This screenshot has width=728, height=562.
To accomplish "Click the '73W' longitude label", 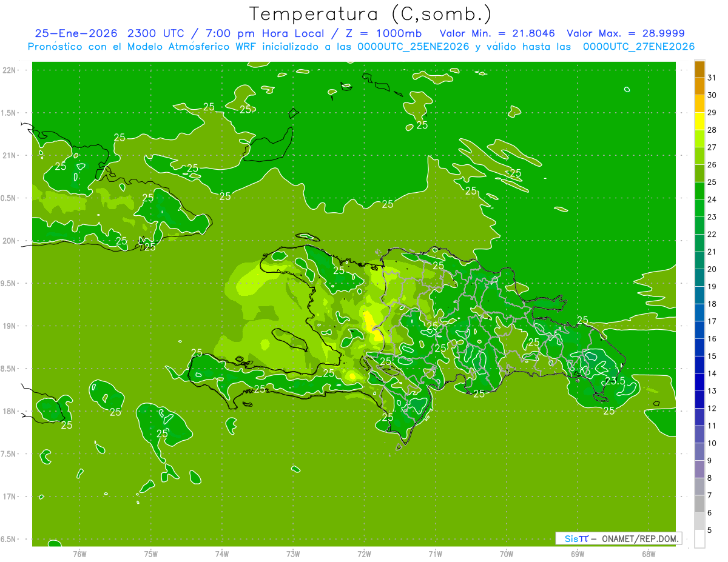I will click(293, 554).
